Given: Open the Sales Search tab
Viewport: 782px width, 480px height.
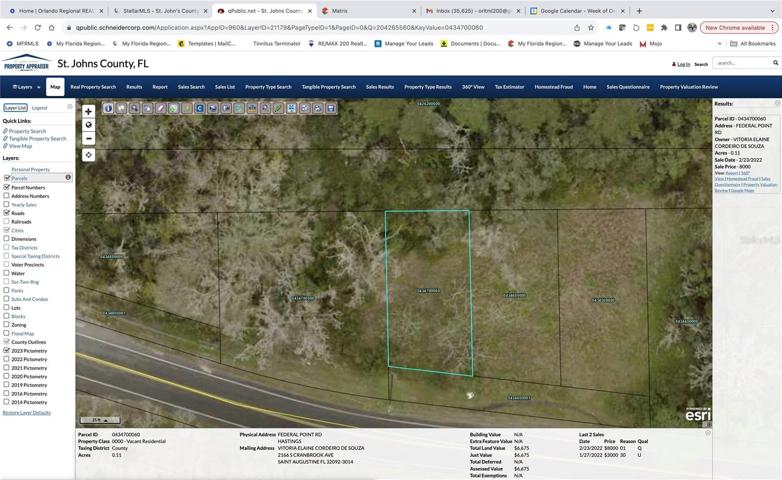Looking at the screenshot, I should [x=191, y=87].
